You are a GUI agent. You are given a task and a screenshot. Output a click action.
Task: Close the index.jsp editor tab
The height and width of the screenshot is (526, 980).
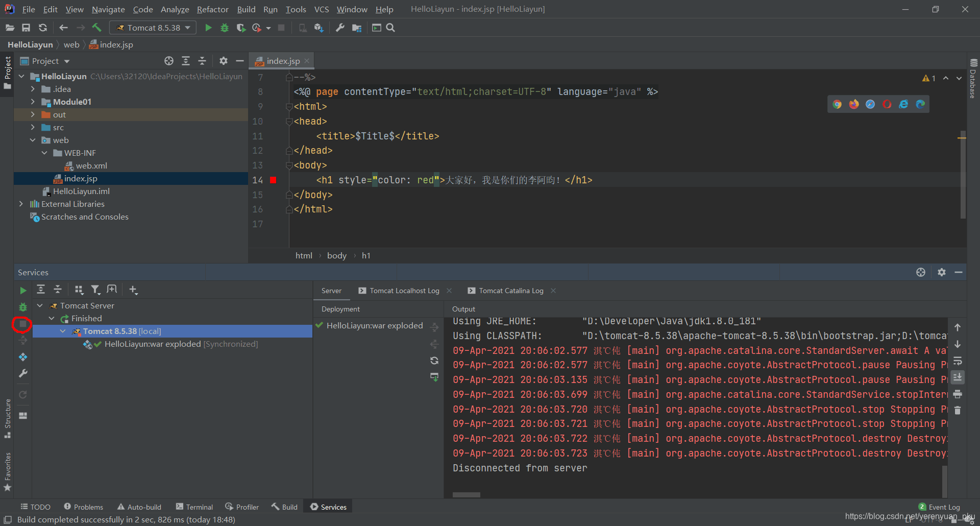click(307, 61)
